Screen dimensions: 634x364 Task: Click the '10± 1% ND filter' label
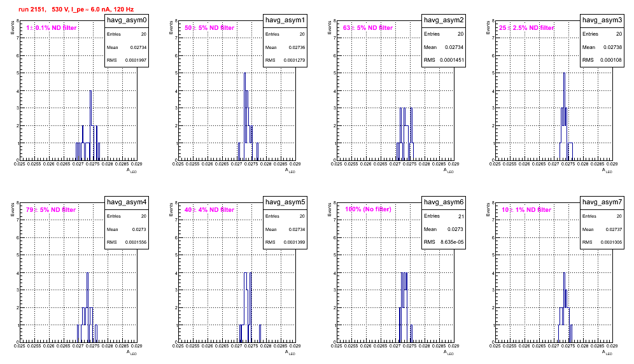526,210
